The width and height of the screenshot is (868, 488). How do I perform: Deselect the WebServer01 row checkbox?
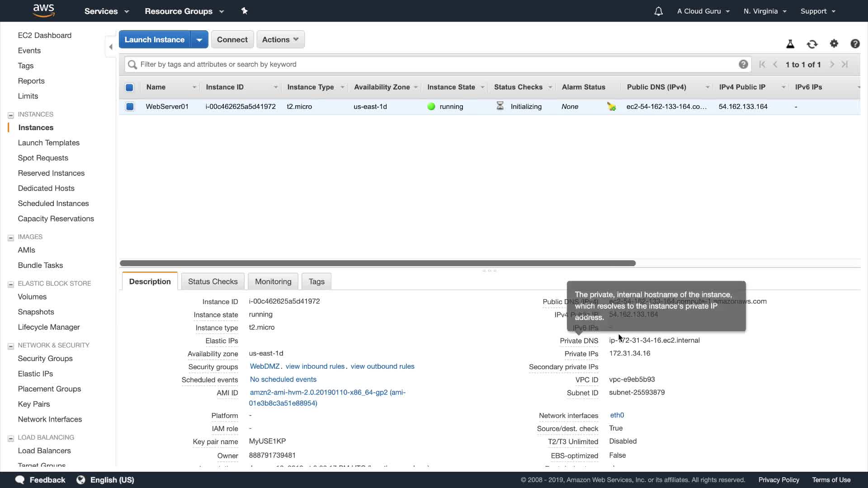tap(130, 107)
